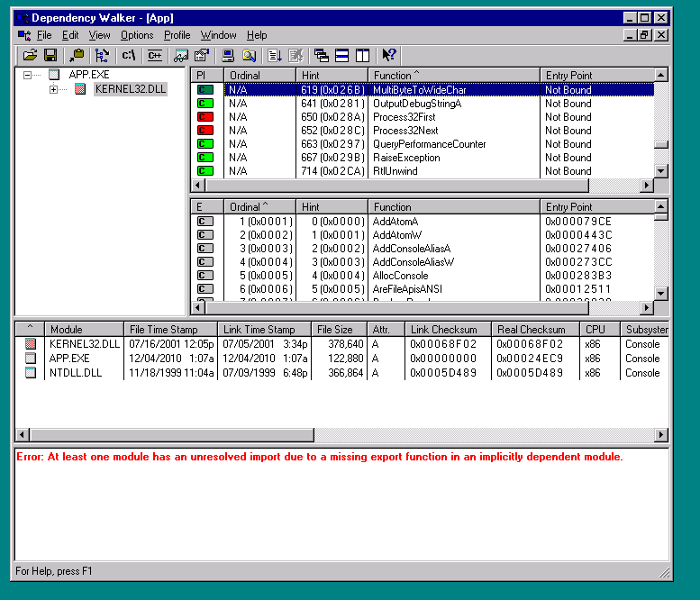The image size is (700, 600).
Task: Collapse the APP.EXE tree node
Action: [28, 75]
